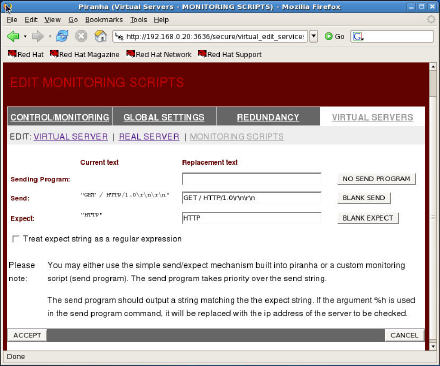Open the Forward history dropdown arrow
The height and width of the screenshot is (366, 440).
coord(50,36)
